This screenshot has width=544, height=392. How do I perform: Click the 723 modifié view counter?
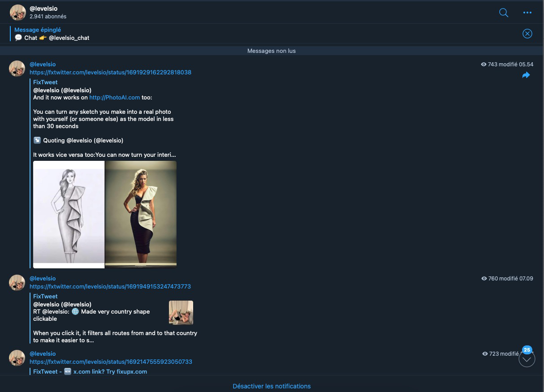(x=500, y=353)
